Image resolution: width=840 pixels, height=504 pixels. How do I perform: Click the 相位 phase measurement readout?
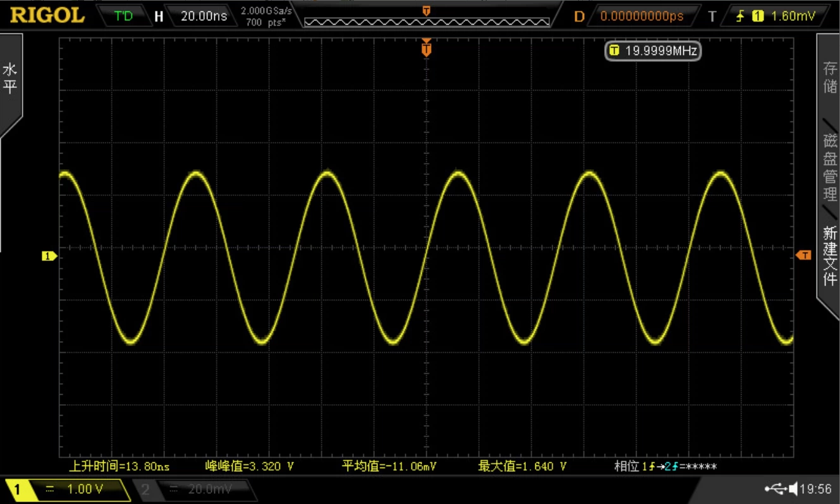pyautogui.click(x=666, y=467)
